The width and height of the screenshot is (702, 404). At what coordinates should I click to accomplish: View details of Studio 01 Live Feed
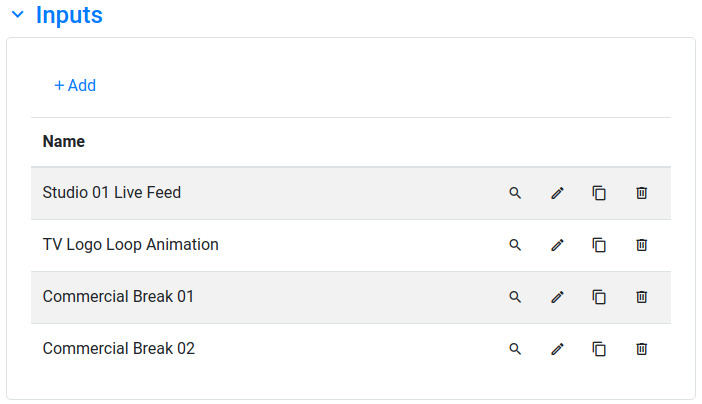515,193
